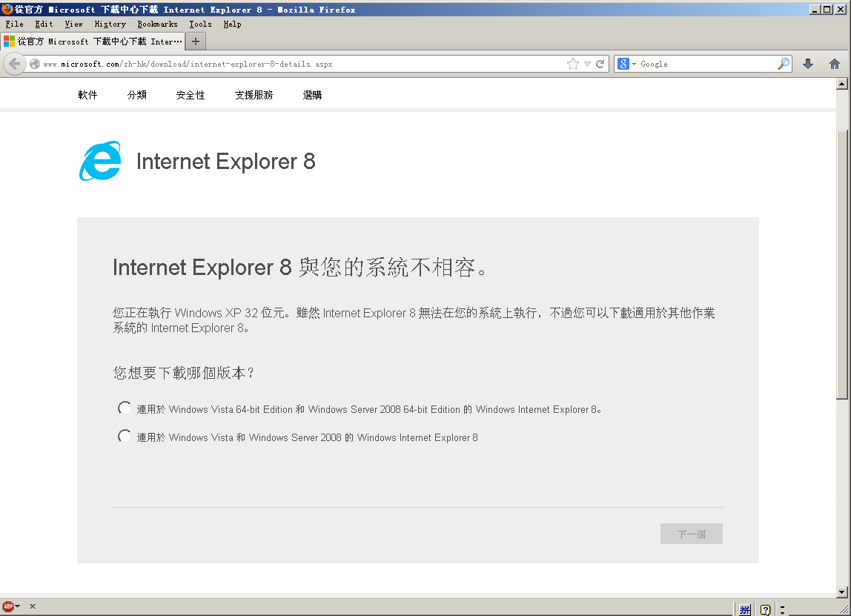The width and height of the screenshot is (851, 616).
Task: Go back using the back arrow button
Action: point(15,64)
